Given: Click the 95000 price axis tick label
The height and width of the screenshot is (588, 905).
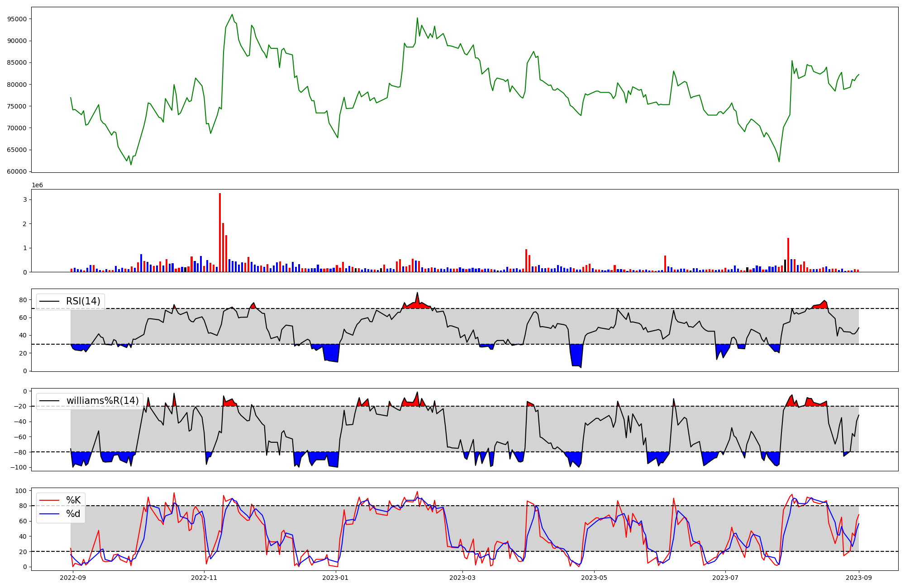Looking at the screenshot, I should coord(17,19).
